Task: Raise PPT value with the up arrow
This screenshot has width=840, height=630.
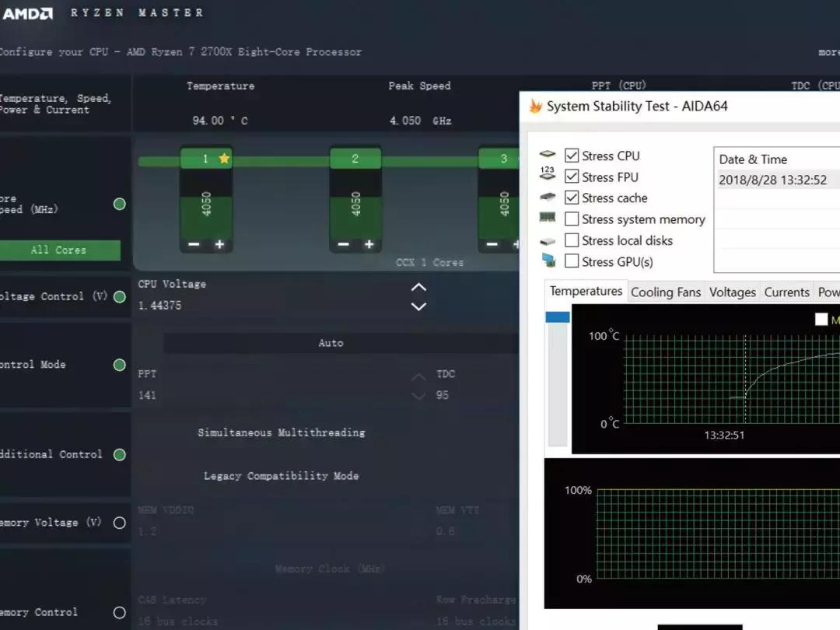Action: (x=418, y=377)
